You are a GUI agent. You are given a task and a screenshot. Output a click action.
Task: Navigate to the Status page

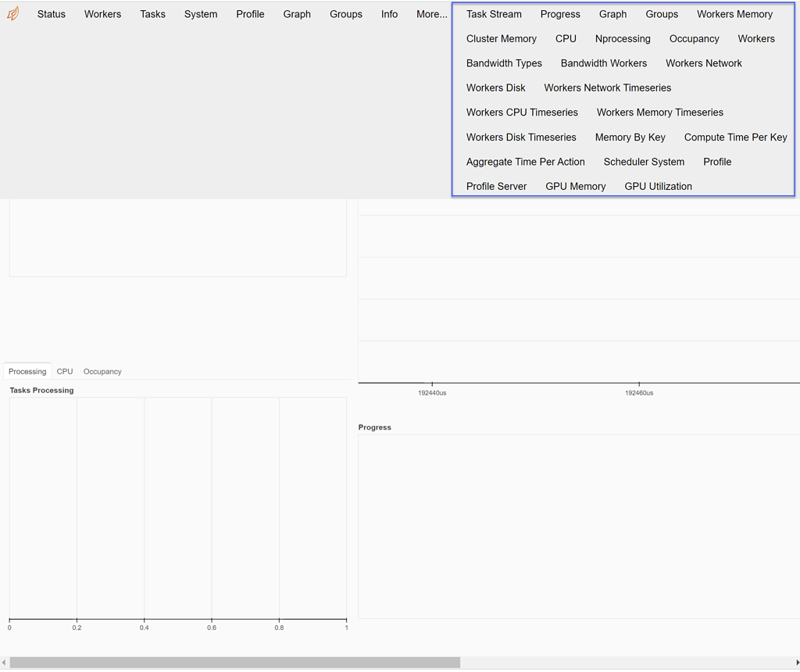[x=51, y=13]
